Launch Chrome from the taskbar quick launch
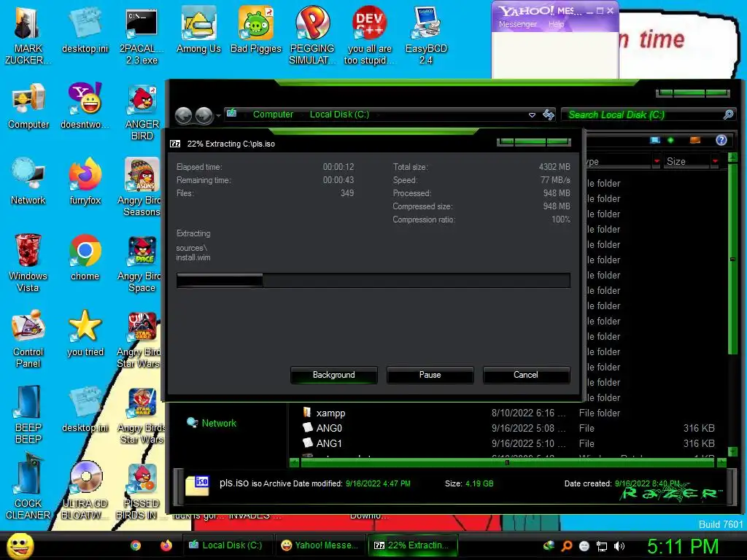747x560 pixels. [136, 545]
